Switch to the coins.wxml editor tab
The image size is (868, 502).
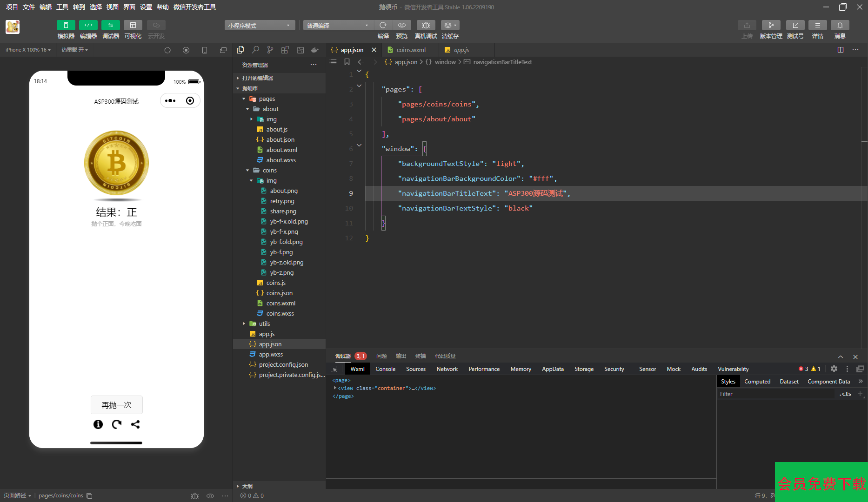pyautogui.click(x=410, y=50)
